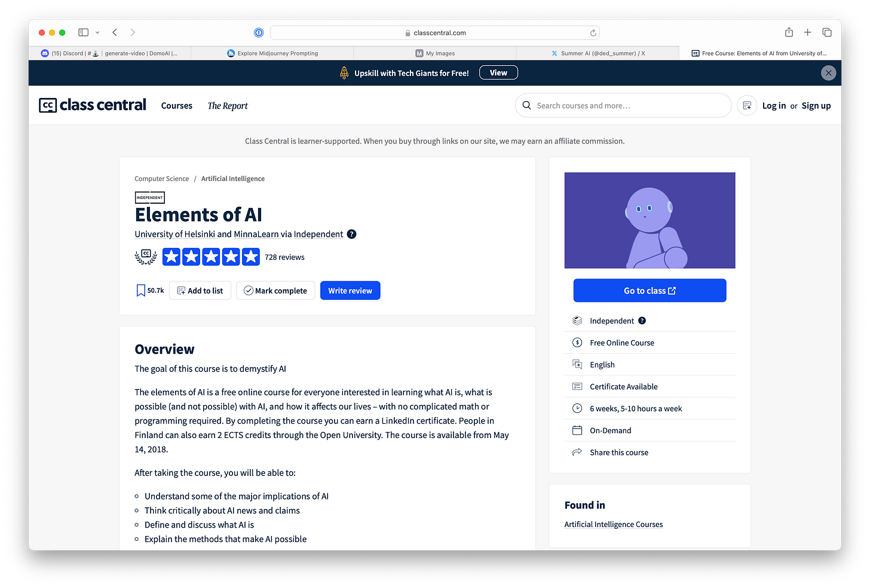Click the Write review button
The width and height of the screenshot is (870, 588).
click(x=350, y=290)
